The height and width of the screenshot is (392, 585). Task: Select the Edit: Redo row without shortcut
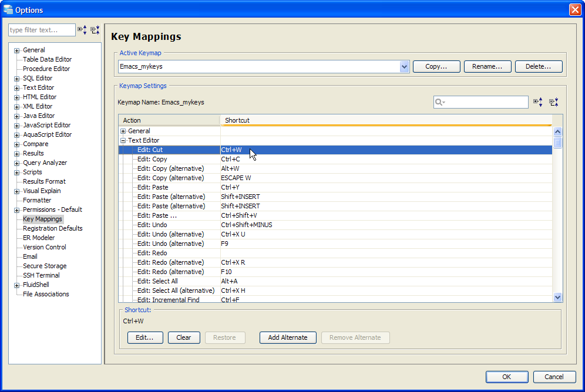(x=335, y=253)
